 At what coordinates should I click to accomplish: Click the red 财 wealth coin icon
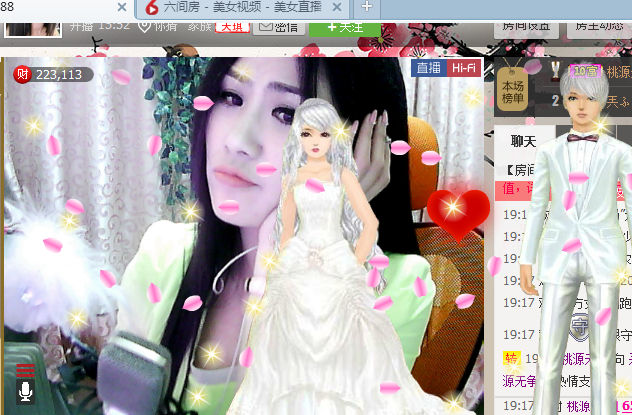click(x=22, y=75)
